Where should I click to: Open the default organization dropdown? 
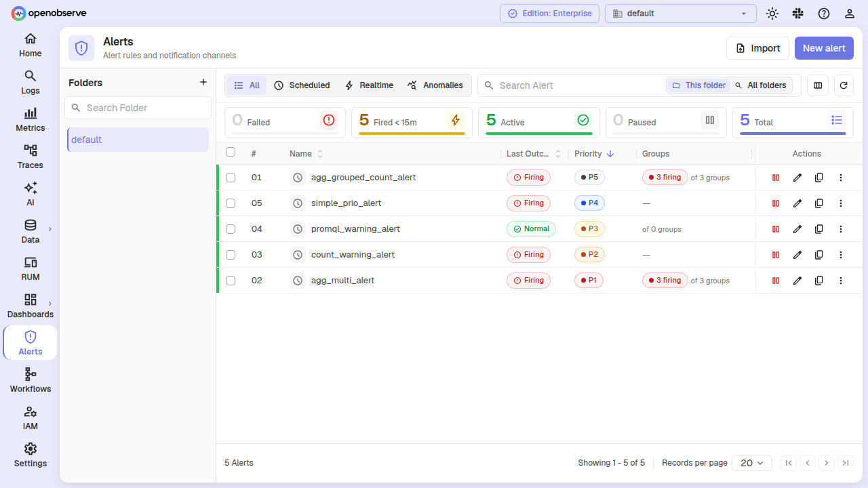[x=681, y=14]
